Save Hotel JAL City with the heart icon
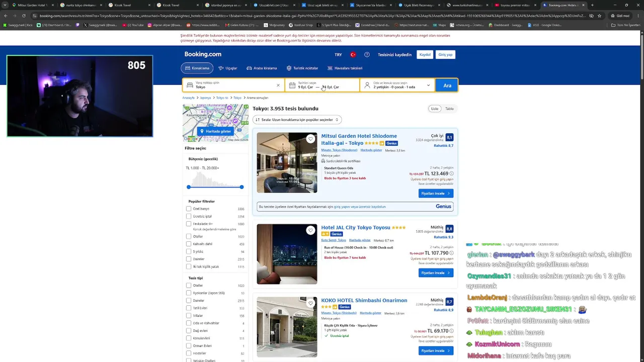The height and width of the screenshot is (362, 644). [x=310, y=230]
